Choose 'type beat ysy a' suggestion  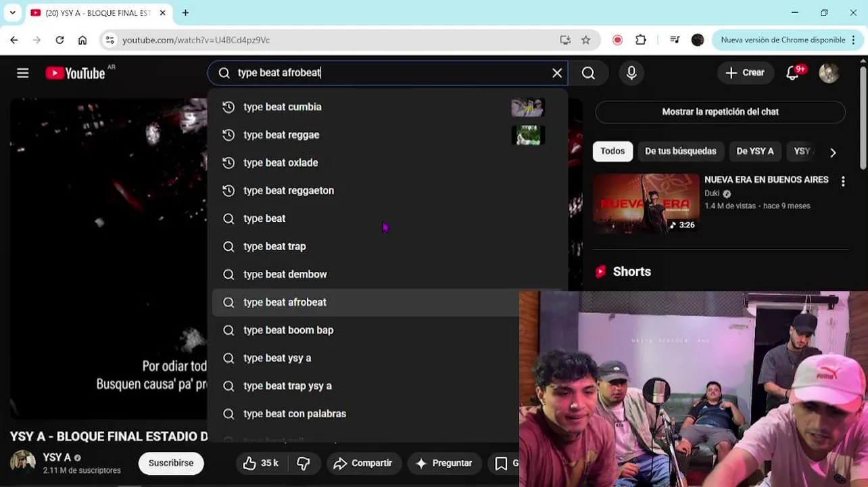[366, 358]
